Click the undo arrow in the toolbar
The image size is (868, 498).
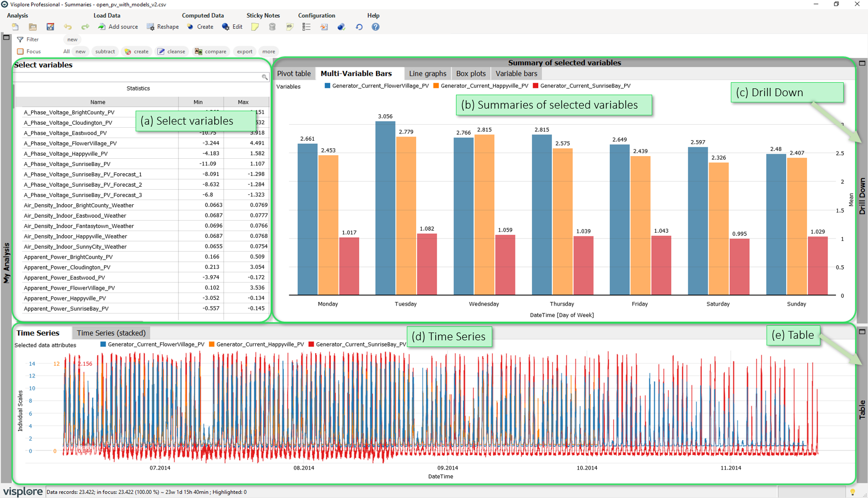[68, 27]
